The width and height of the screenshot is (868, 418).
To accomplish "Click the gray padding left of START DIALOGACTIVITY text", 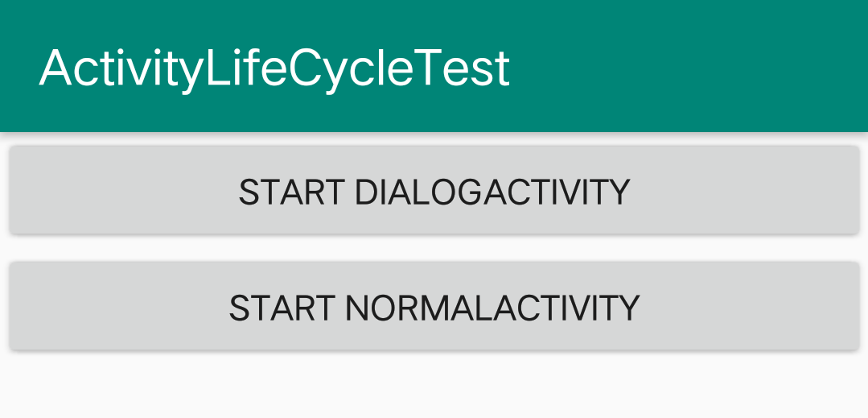I will coord(121,192).
